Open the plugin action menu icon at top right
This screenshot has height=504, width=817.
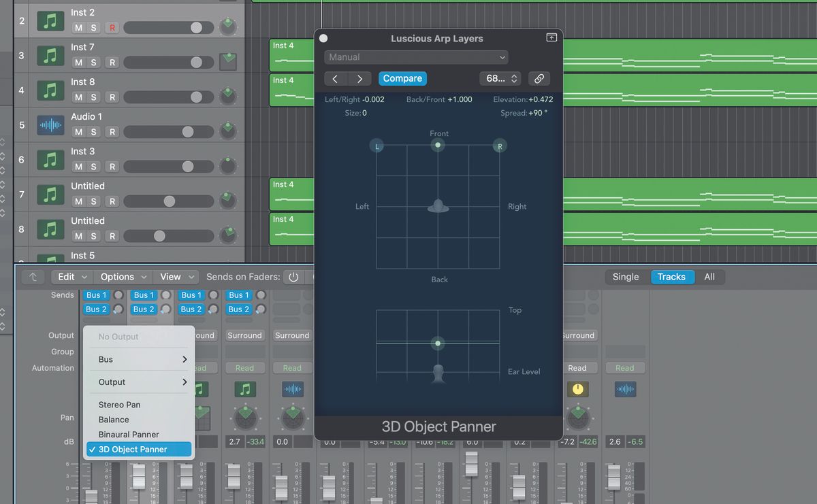[551, 38]
